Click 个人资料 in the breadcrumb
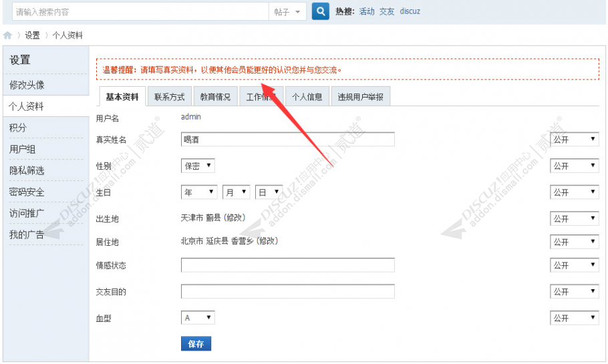Viewport: 608px width, 364px height. 67,35
